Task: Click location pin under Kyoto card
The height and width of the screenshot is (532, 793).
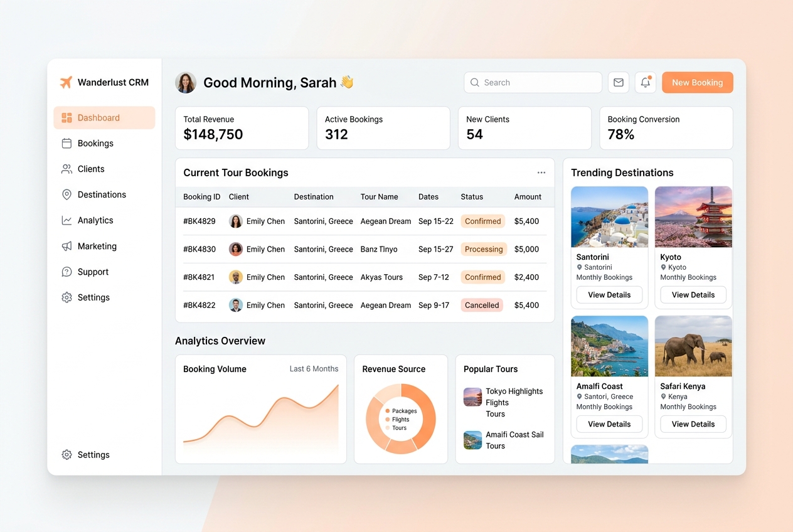Action: tap(664, 267)
